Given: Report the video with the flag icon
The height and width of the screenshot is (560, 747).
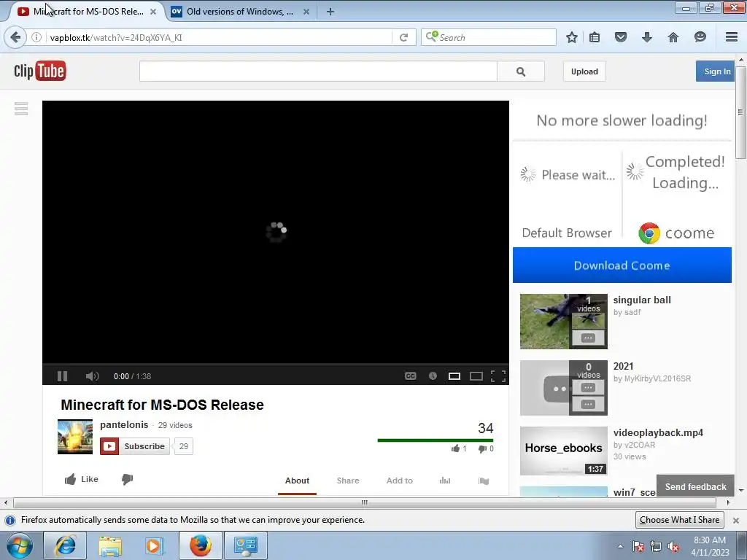Looking at the screenshot, I should point(484,481).
